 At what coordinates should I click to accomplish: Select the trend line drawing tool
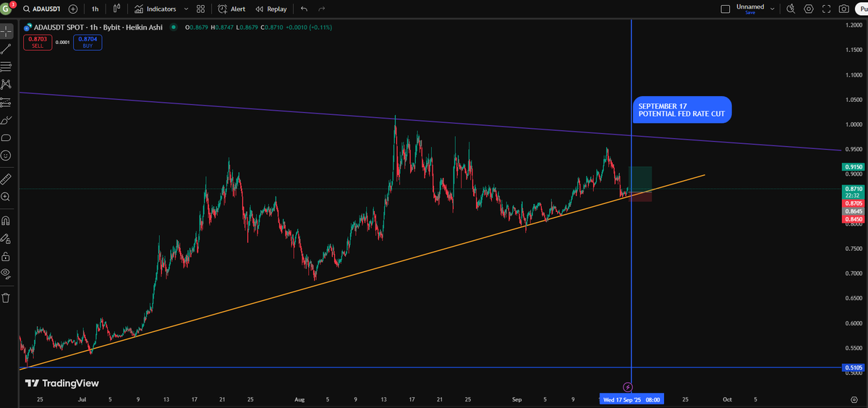(7, 49)
